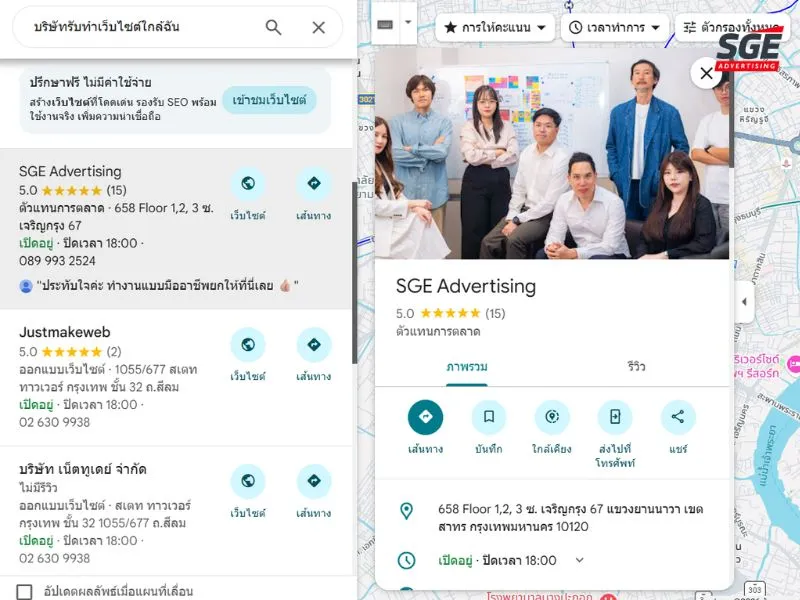Switch to the รีวิว reviews tab
The width and height of the screenshot is (800, 600).
637,367
